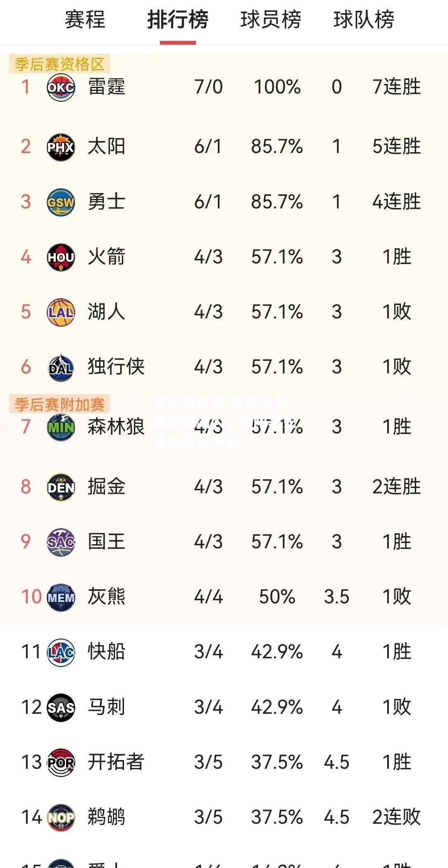
Task: Open team name 鹈鹕
Action: pyautogui.click(x=106, y=817)
